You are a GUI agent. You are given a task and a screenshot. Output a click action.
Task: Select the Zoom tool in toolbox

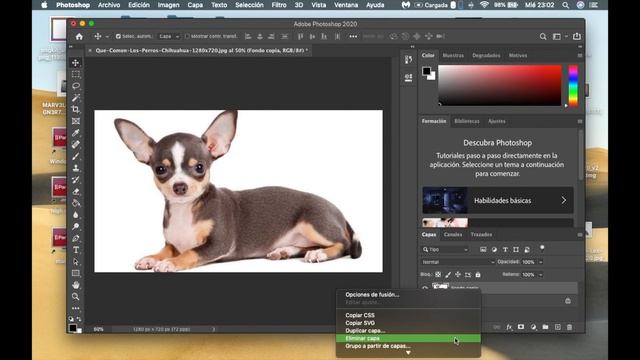76,297
